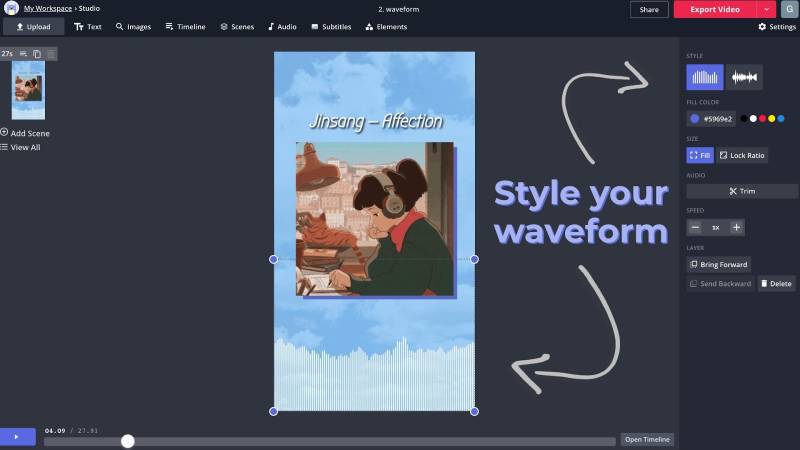This screenshot has height=450, width=800.
Task: Open the user account avatar G
Action: point(790,9)
